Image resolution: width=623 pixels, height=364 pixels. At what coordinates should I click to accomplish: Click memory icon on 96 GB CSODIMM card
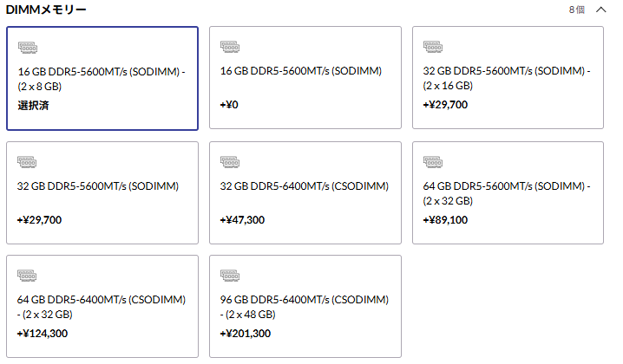coord(230,276)
